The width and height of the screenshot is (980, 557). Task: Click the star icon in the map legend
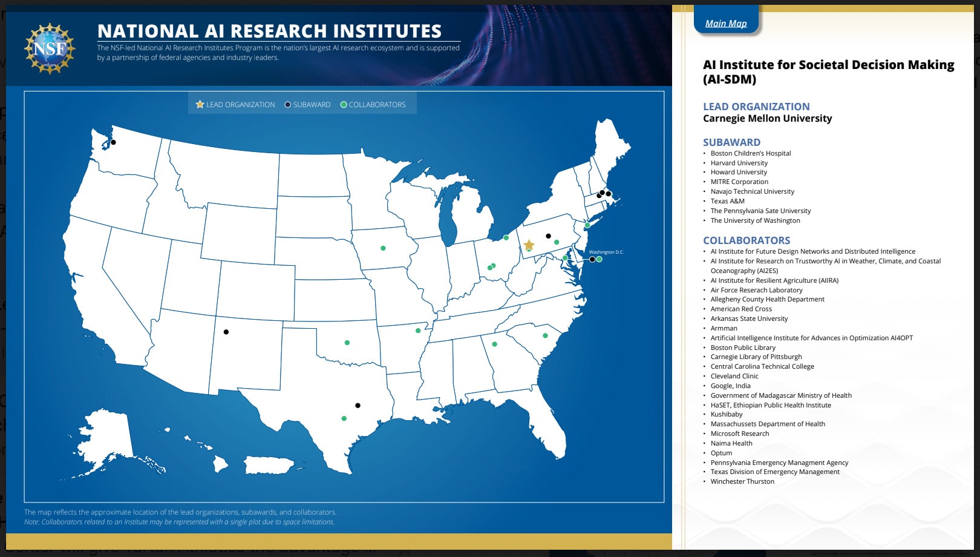click(200, 104)
